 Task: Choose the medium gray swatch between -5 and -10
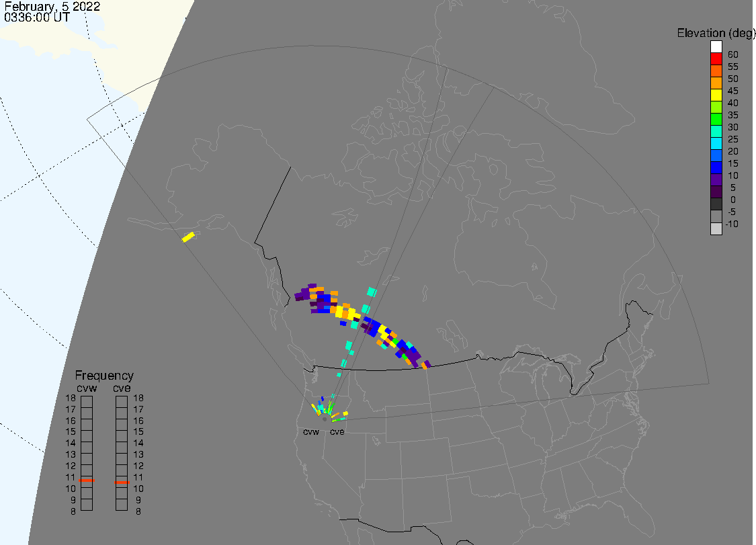coord(716,216)
